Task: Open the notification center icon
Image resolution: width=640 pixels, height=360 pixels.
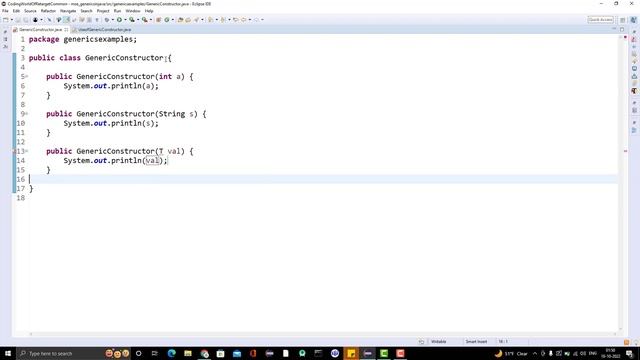Action: 629,353
